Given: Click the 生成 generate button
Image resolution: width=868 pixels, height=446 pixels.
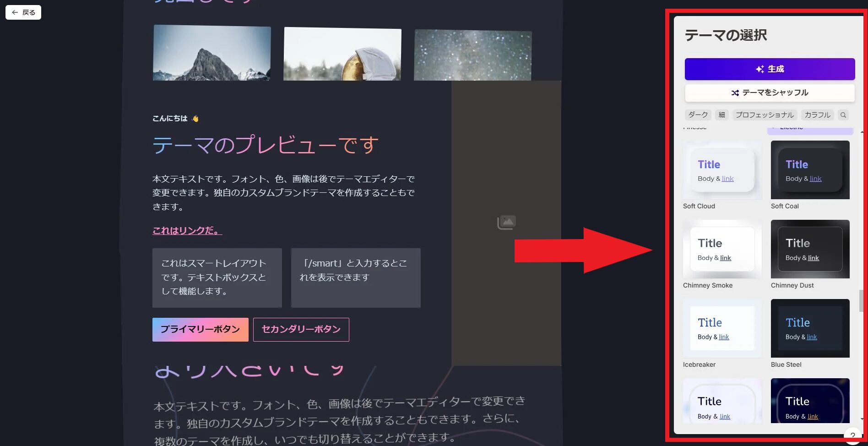Looking at the screenshot, I should (x=770, y=69).
